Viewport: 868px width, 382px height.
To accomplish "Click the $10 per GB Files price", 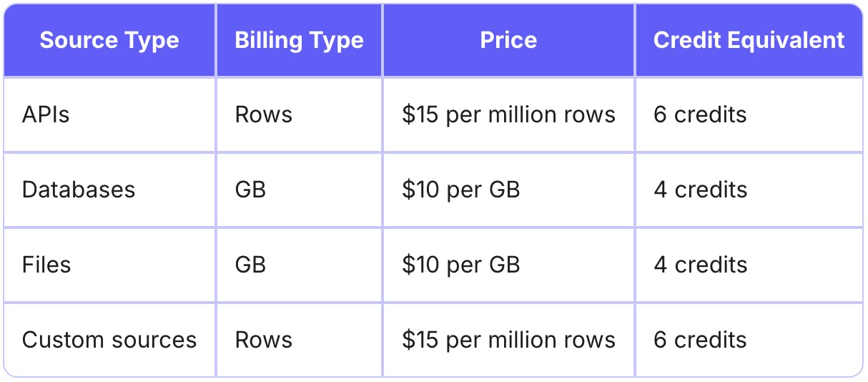I will [460, 265].
